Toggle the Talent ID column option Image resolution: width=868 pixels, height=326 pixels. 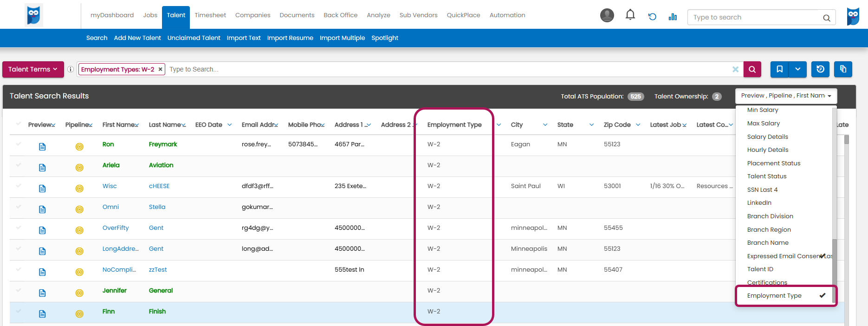[x=760, y=269]
